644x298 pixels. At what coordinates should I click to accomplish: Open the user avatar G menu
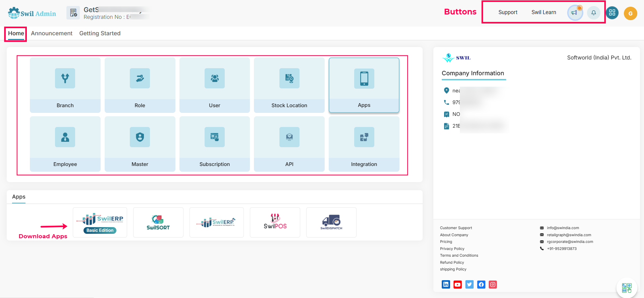click(x=630, y=13)
